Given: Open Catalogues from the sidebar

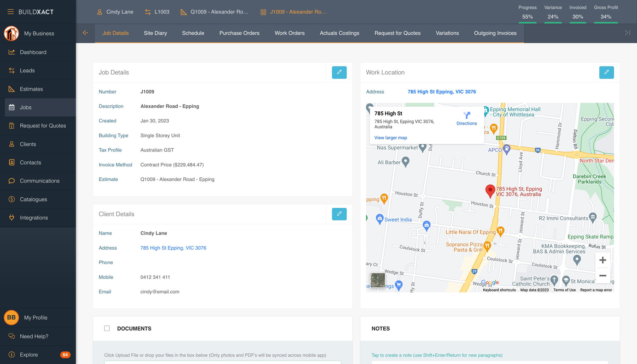Looking at the screenshot, I should (x=33, y=199).
